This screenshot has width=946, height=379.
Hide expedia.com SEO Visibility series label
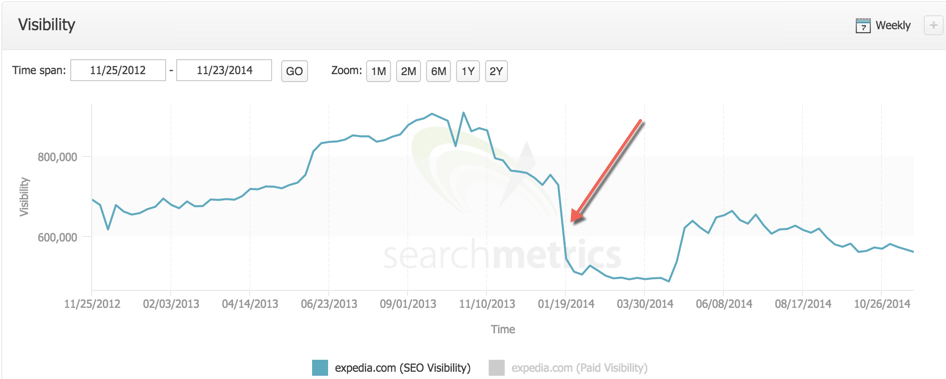pos(402,368)
